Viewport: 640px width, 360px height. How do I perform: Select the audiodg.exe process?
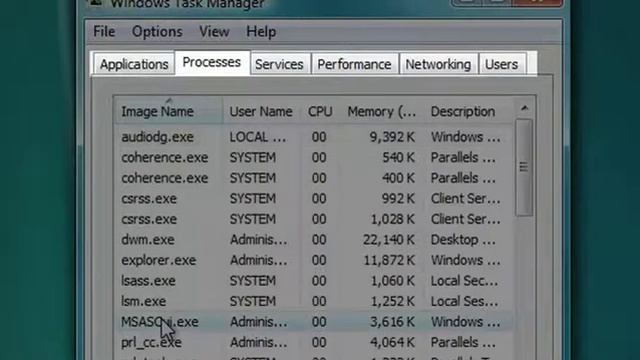click(158, 137)
